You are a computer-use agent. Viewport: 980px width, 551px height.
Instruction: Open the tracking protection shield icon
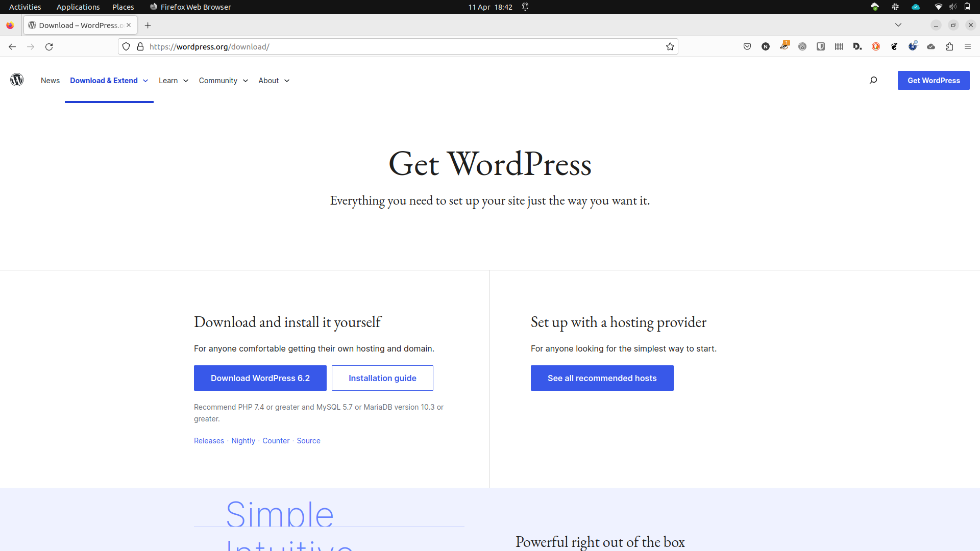[126, 46]
